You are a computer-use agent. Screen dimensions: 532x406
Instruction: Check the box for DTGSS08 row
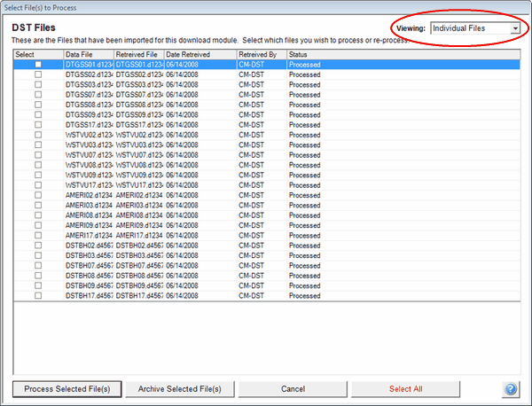pyautogui.click(x=38, y=105)
